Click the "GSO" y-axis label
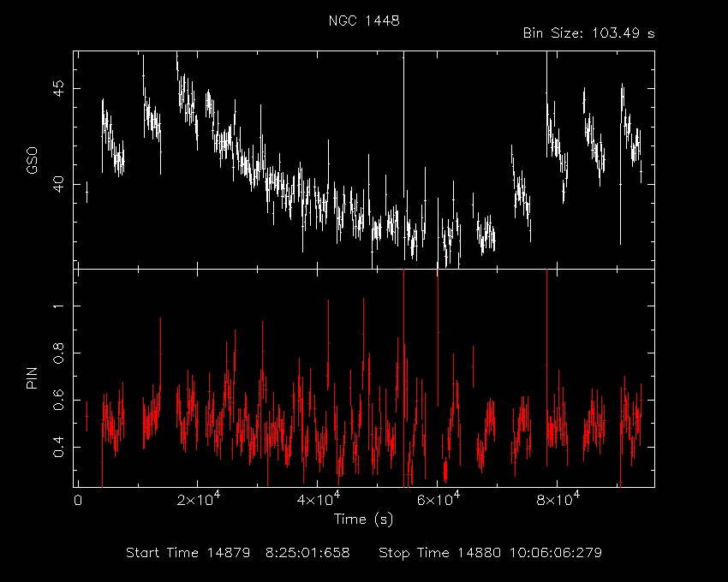The width and height of the screenshot is (728, 582). click(32, 161)
